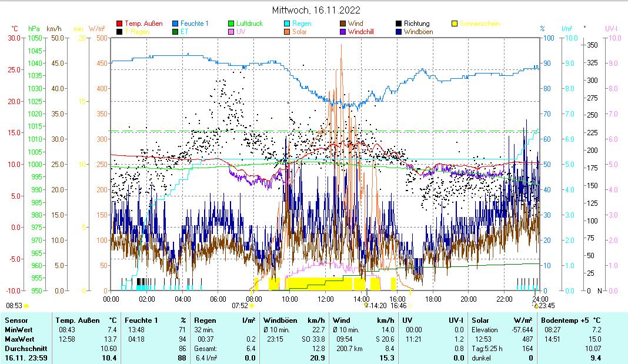Click the blue Feuchte 1 legend icon
This screenshot has height=364, width=628.
pos(175,24)
